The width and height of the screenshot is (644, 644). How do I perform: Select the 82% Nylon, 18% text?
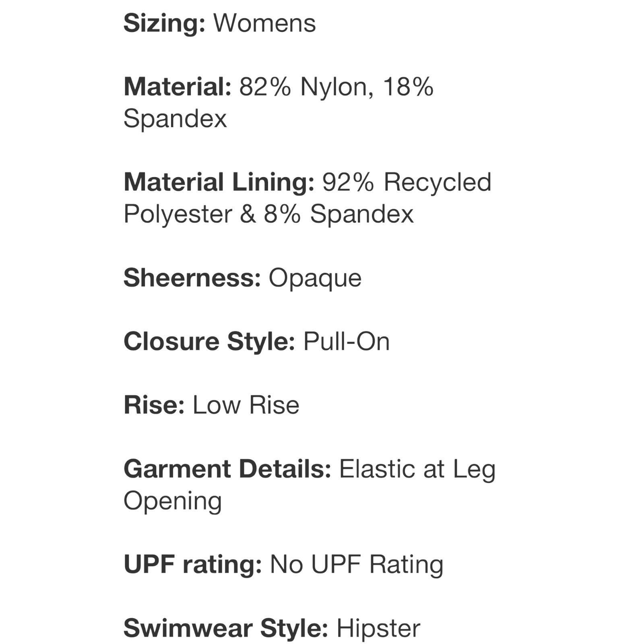(336, 87)
